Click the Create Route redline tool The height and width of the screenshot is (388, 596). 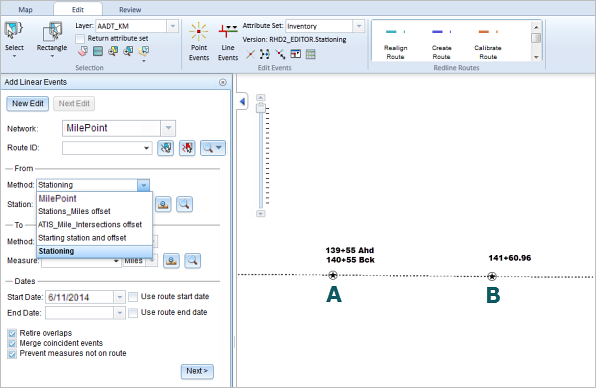441,44
